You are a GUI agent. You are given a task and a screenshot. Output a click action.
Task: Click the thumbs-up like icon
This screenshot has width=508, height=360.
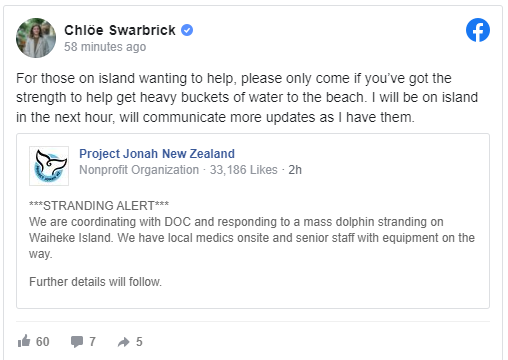pyautogui.click(x=24, y=341)
